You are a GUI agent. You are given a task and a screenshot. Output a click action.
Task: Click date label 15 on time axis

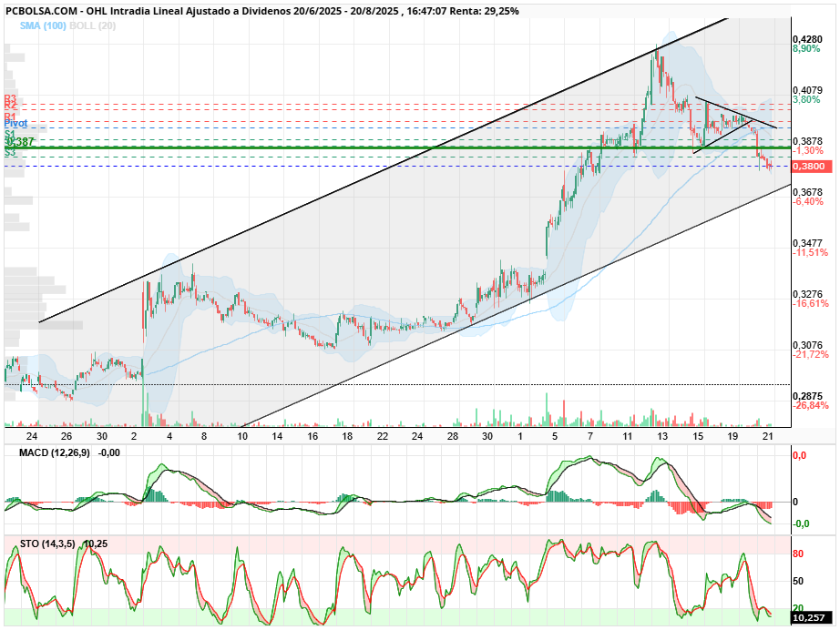click(x=698, y=436)
